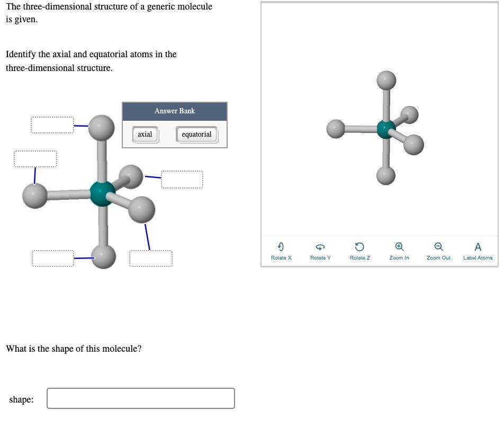Click the dotted box pointing to the right atom
The width and height of the screenshot is (504, 446).
click(x=182, y=179)
